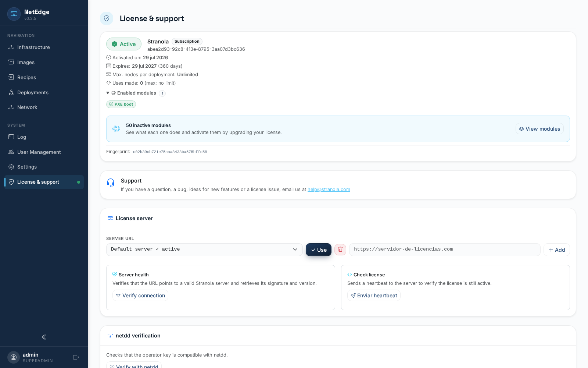Image resolution: width=588 pixels, height=368 pixels.
Task: Click the Uses made line
Action: (141, 83)
